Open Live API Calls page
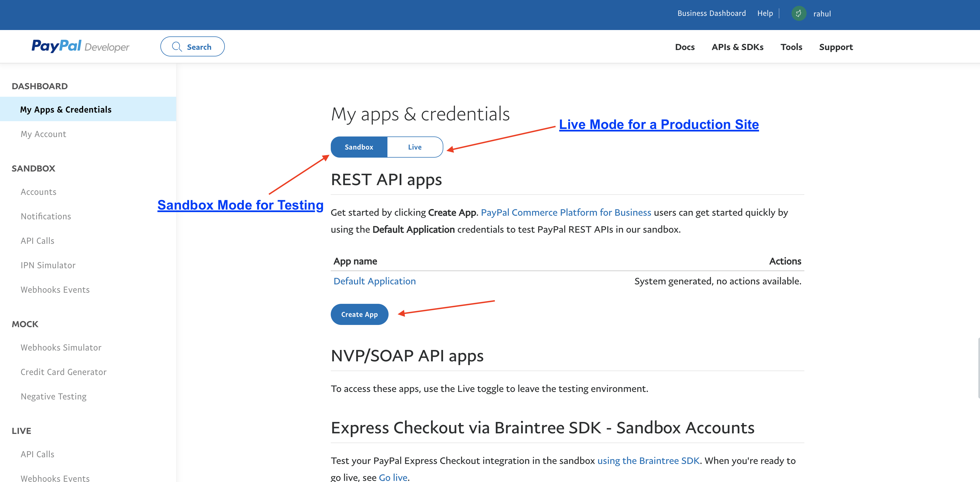The image size is (980, 482). pos(37,454)
